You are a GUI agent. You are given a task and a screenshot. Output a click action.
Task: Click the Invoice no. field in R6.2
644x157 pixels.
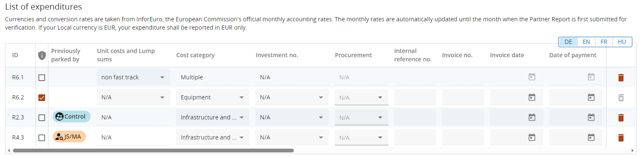[463, 97]
